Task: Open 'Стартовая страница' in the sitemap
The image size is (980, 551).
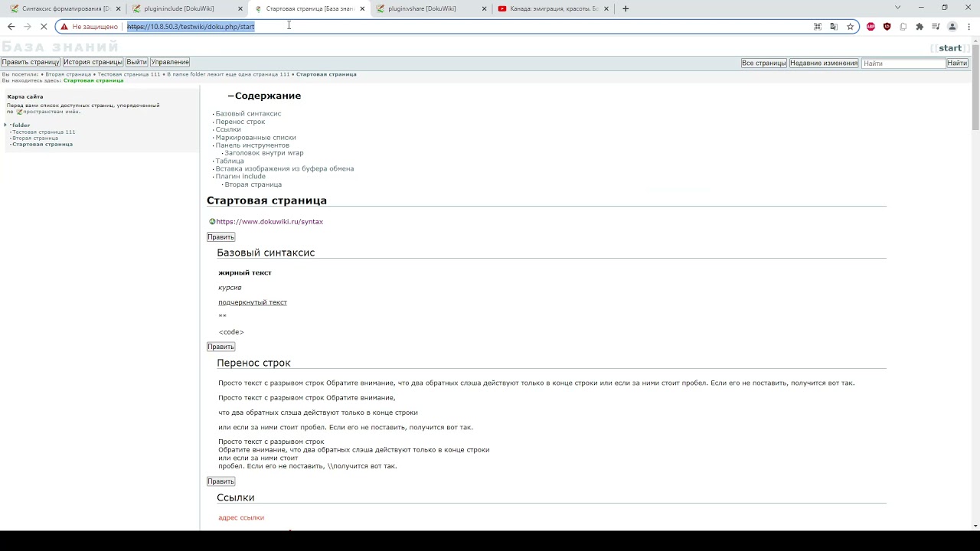Action: 42,144
